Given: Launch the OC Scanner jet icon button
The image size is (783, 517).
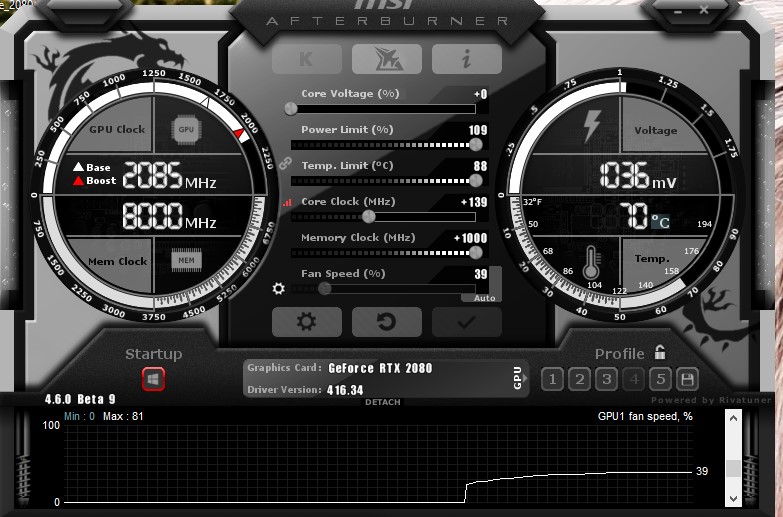Looking at the screenshot, I should (387, 59).
